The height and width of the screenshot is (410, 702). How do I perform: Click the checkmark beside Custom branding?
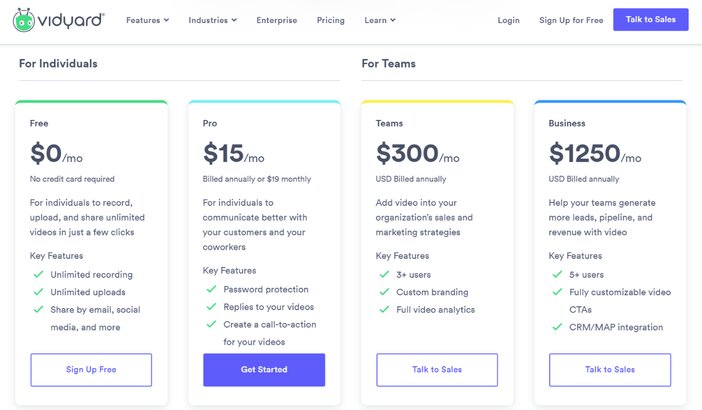384,292
